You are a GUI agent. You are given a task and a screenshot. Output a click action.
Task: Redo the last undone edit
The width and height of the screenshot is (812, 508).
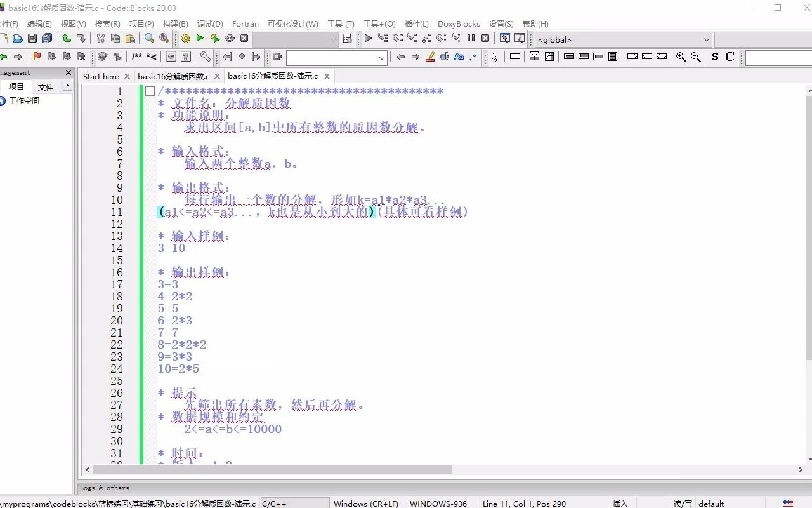(x=81, y=38)
